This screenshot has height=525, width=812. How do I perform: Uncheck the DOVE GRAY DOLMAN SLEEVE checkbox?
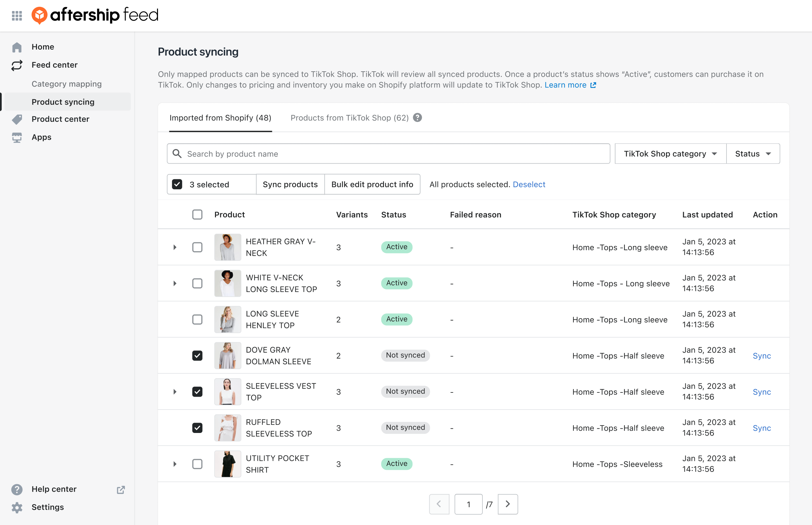pos(197,355)
